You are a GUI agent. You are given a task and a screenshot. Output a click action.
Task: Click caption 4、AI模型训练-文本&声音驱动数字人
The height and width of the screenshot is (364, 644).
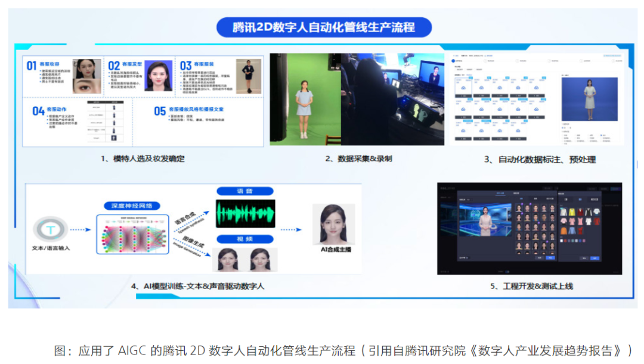[x=197, y=286]
